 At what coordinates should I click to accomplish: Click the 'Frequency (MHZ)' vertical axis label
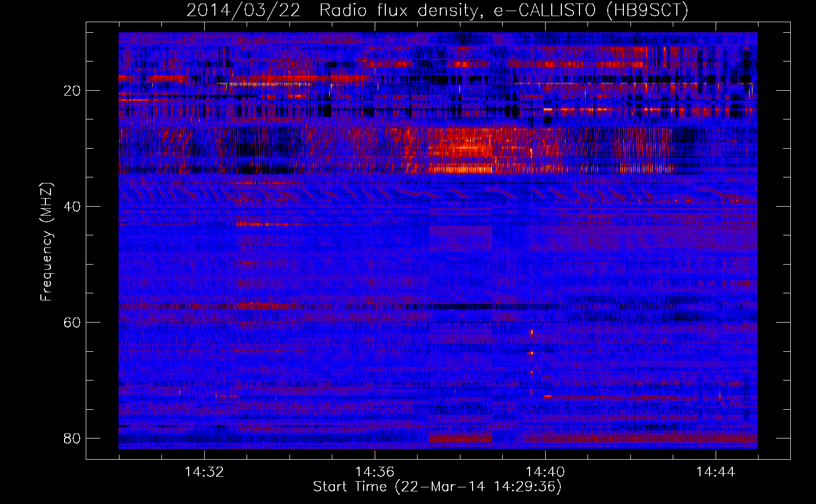point(46,241)
